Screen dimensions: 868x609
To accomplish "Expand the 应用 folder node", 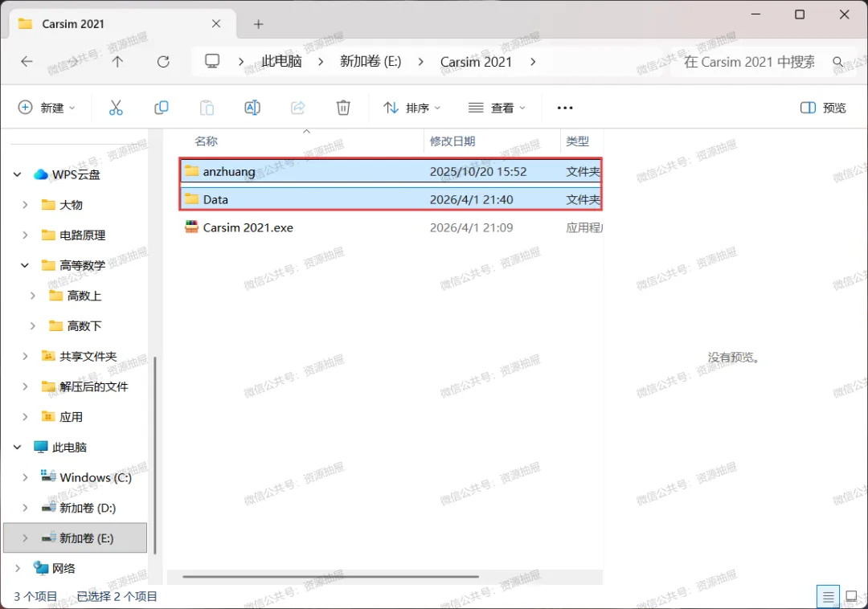I will (x=25, y=417).
